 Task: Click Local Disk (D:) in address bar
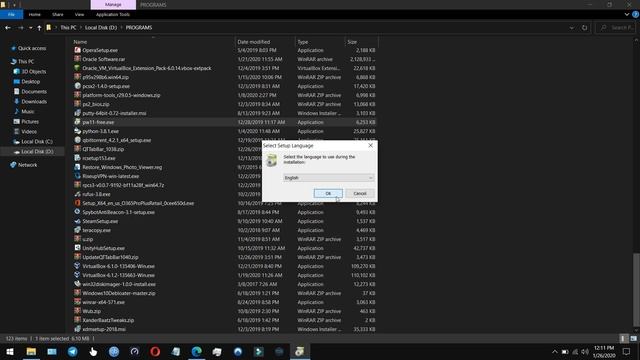101,27
